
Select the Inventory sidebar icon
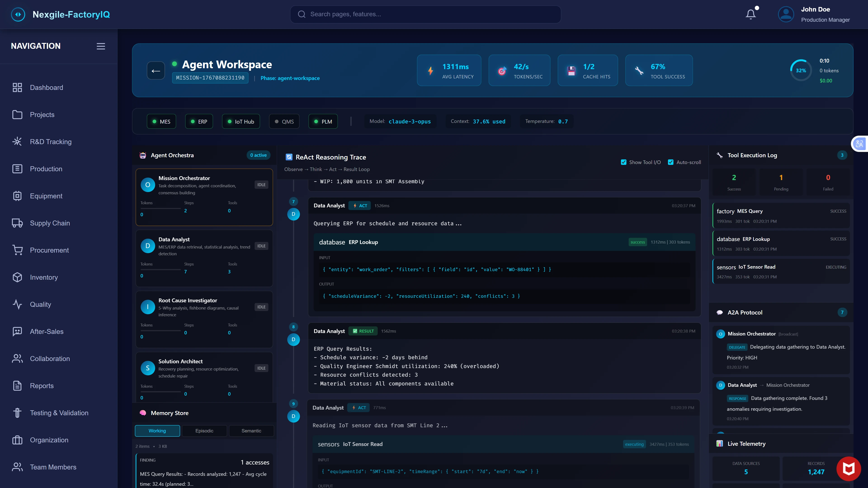coord(18,277)
